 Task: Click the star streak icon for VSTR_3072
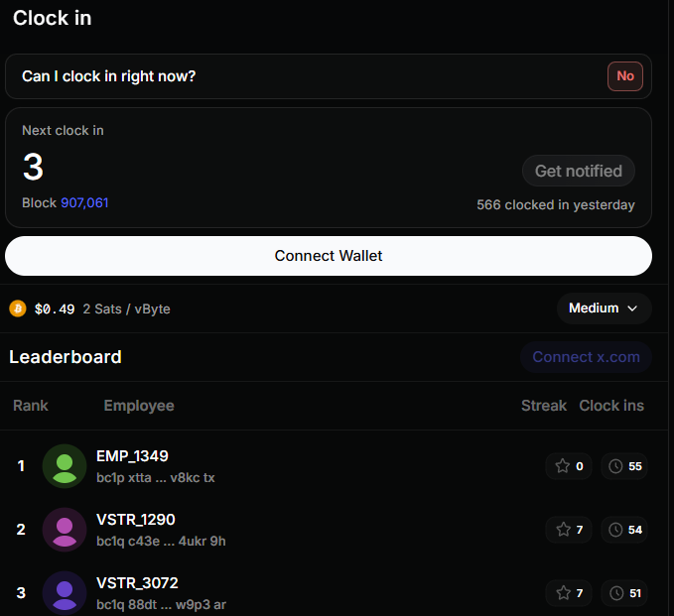click(x=563, y=593)
